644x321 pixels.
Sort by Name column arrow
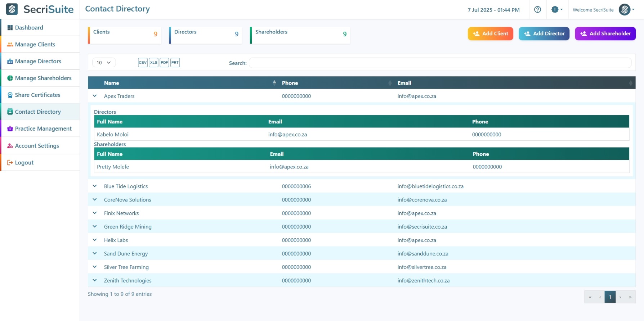click(274, 83)
